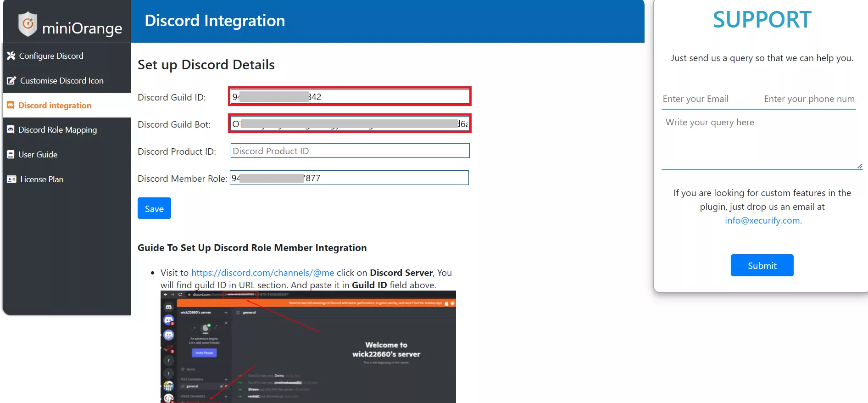Click the Write your query here box

click(762, 142)
